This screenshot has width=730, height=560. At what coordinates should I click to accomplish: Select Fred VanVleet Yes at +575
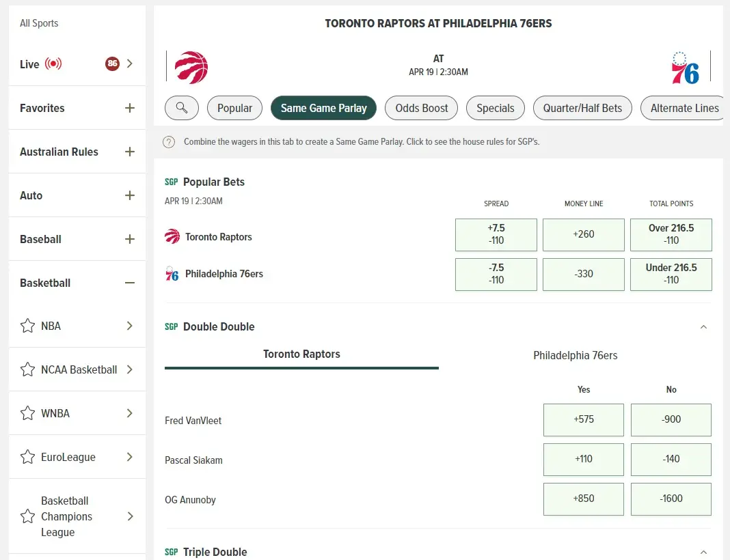583,419
